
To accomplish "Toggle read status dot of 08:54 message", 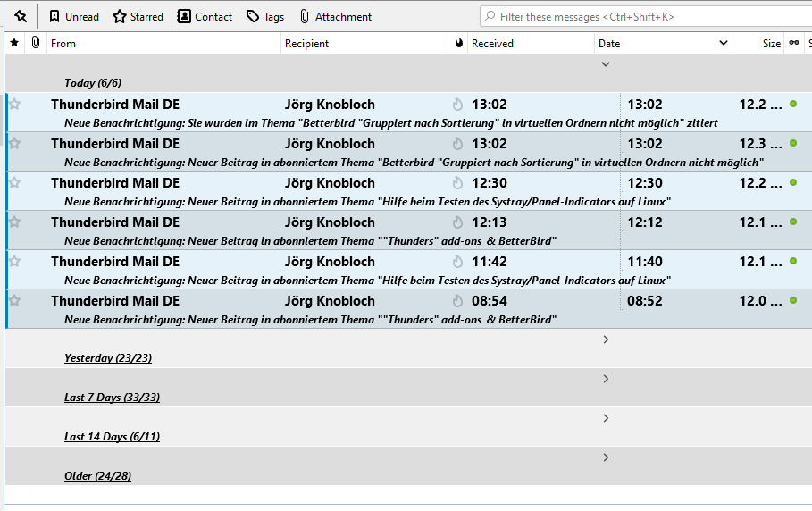I will click(x=793, y=301).
